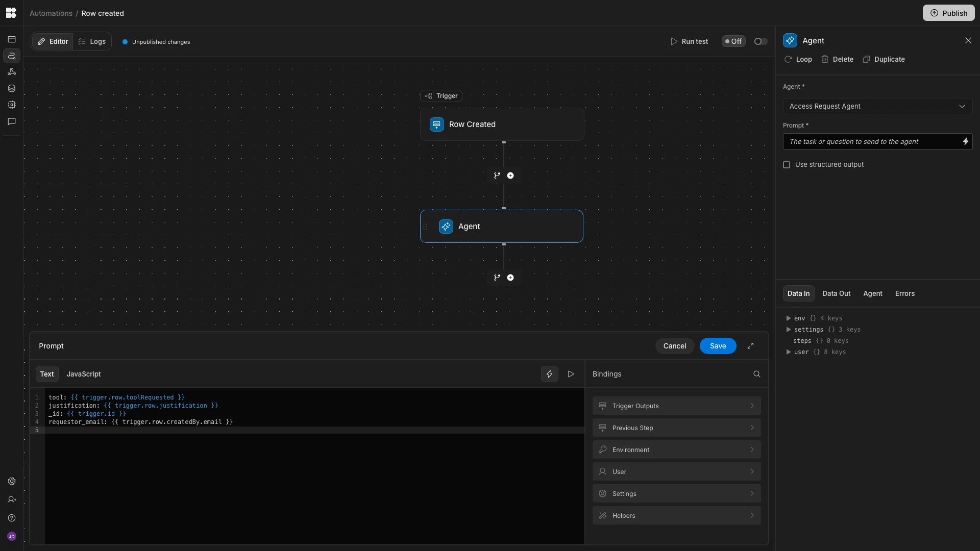
Task: Click Run test
Action: pos(689,41)
